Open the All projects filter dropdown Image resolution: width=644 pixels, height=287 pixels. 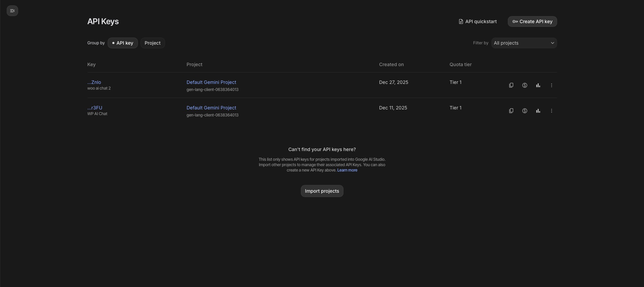524,43
